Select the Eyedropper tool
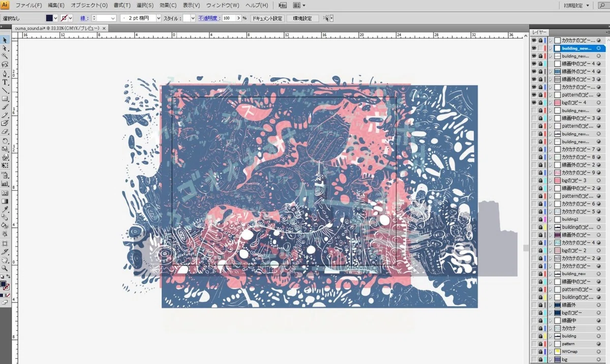 pos(5,209)
